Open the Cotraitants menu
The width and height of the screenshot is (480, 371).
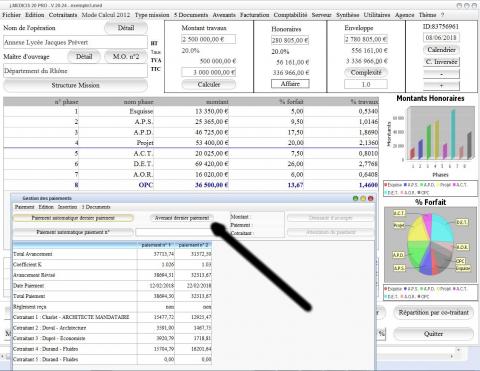(63, 15)
